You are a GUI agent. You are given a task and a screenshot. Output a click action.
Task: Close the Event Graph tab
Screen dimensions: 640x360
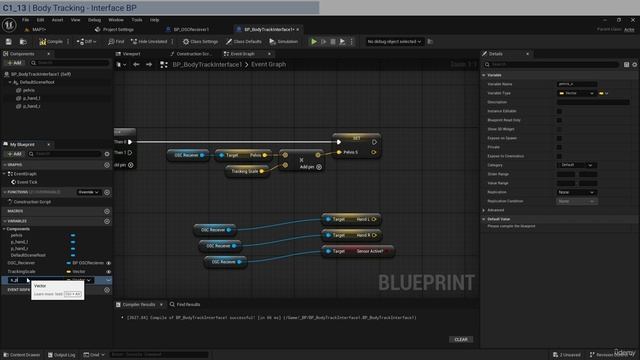click(269, 54)
